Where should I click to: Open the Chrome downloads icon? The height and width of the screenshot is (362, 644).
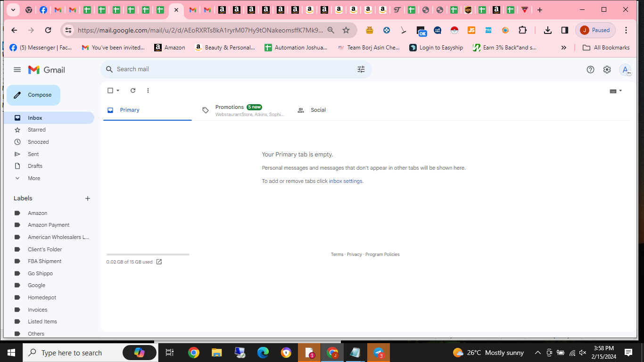tap(547, 30)
